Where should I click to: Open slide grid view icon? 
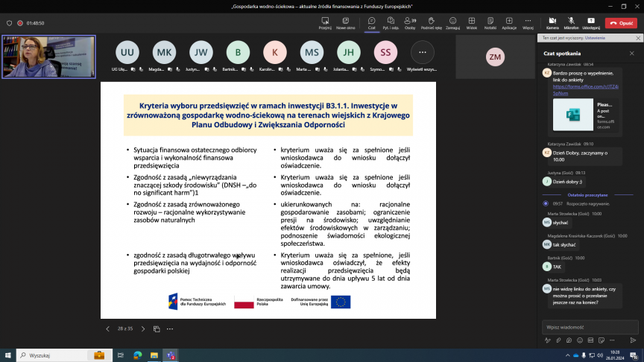(157, 328)
